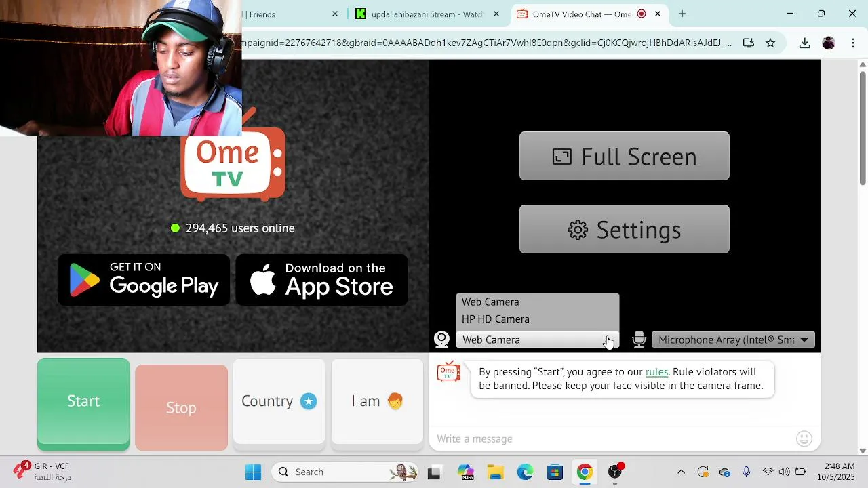
Task: Click the browser address bar URL
Action: 487,43
